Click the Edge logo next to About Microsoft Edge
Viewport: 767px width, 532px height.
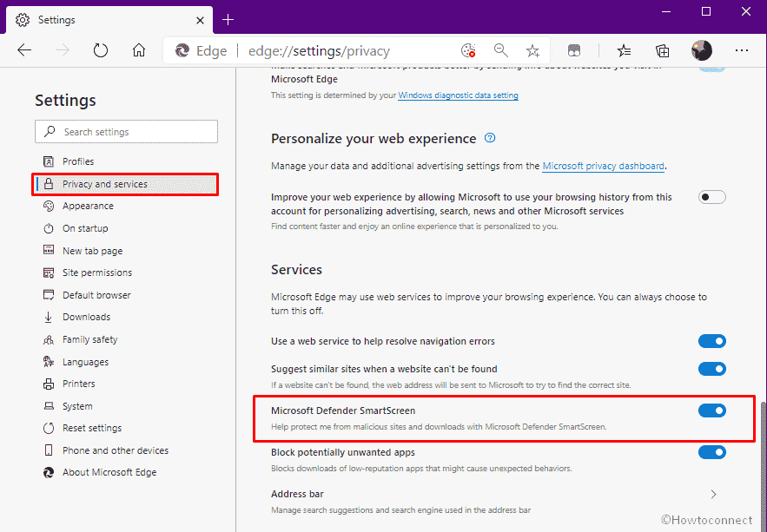49,472
